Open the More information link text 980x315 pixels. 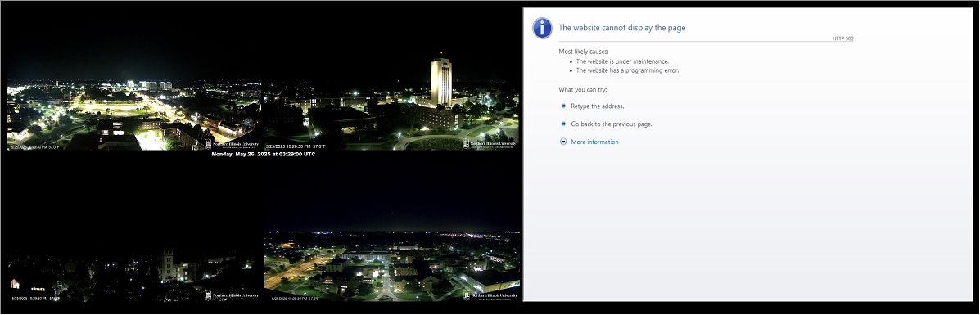tap(594, 142)
